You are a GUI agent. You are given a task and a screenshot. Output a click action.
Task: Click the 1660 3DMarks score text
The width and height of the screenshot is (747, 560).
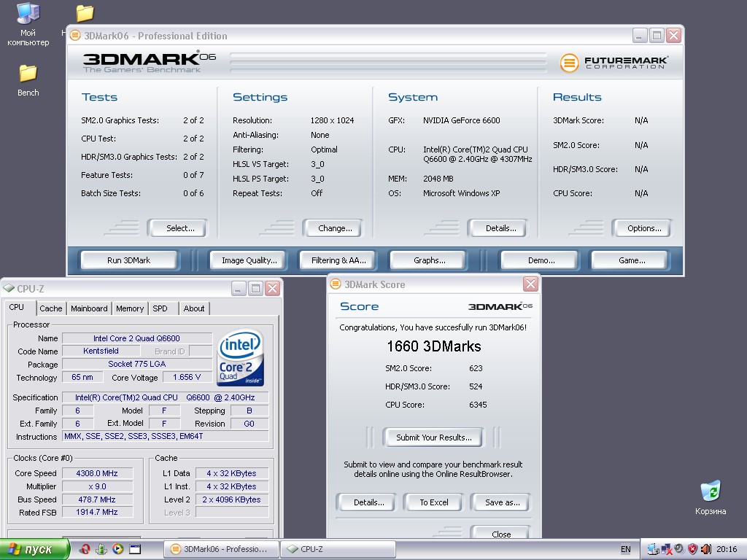(433, 346)
